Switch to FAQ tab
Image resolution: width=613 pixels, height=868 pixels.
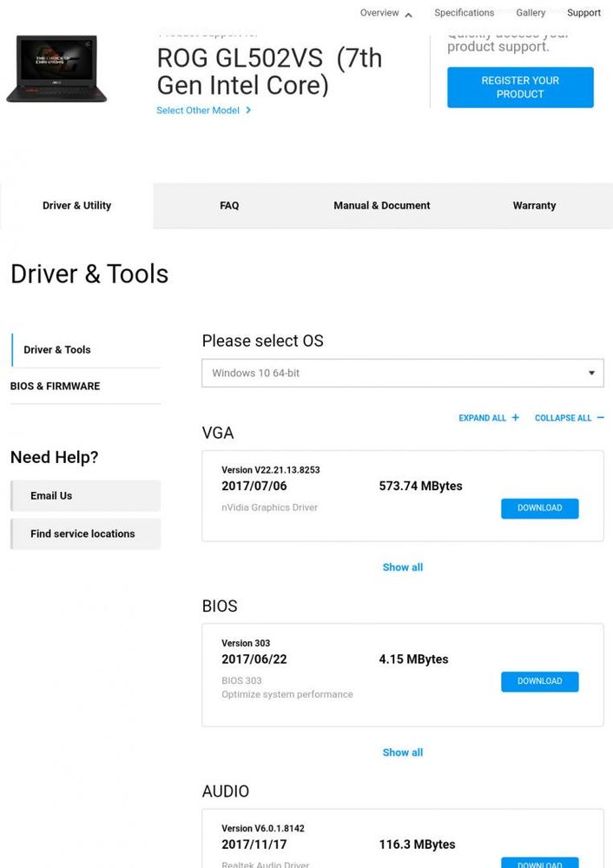click(x=229, y=205)
